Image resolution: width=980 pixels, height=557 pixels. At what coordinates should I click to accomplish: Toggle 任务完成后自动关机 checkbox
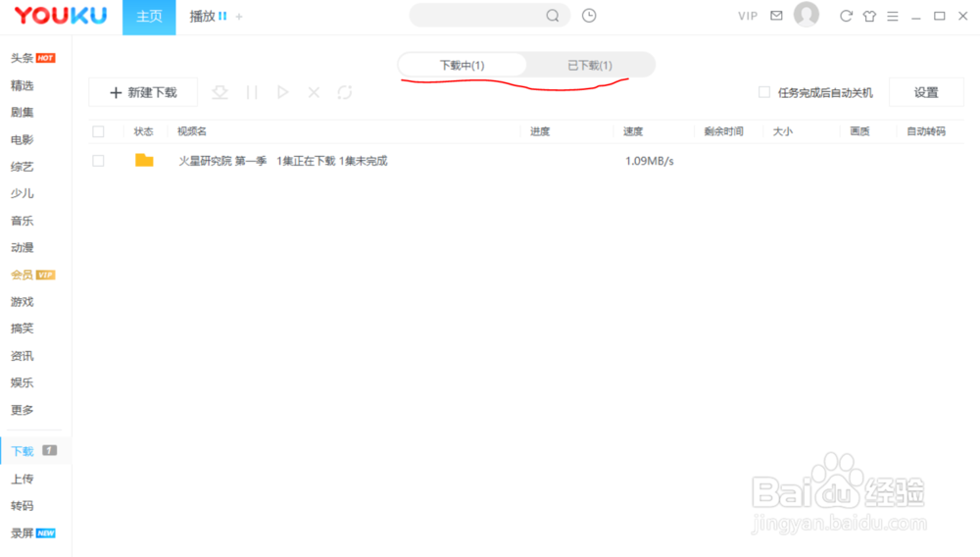tap(763, 92)
